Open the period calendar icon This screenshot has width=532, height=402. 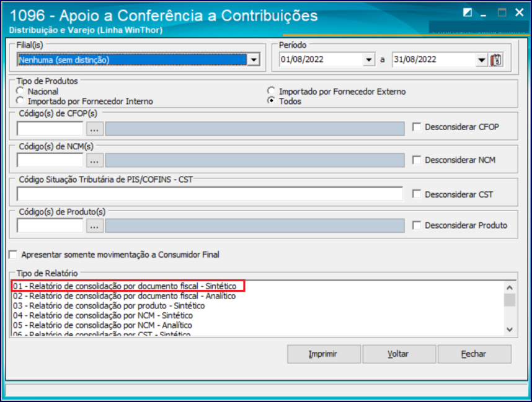(496, 60)
